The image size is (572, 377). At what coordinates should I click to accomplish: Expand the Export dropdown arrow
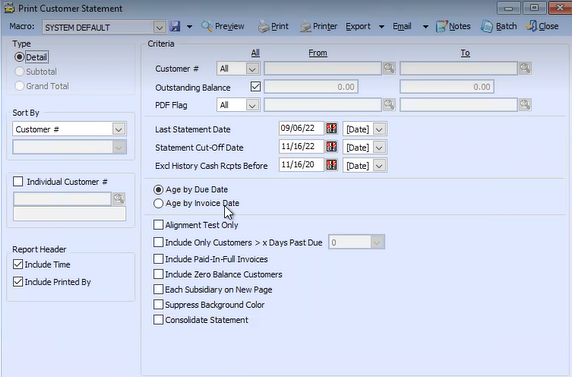click(x=382, y=27)
